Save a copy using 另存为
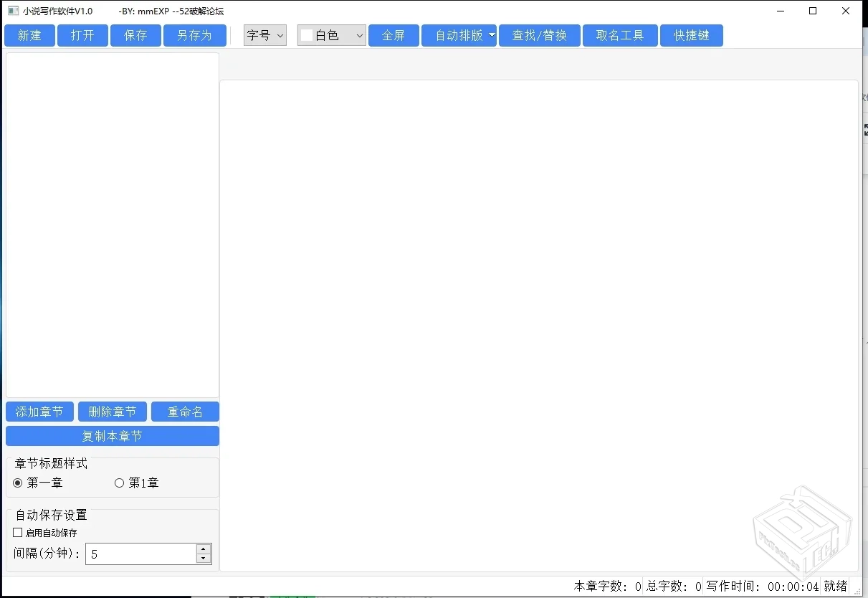Screen dimensions: 868x598 pos(194,35)
